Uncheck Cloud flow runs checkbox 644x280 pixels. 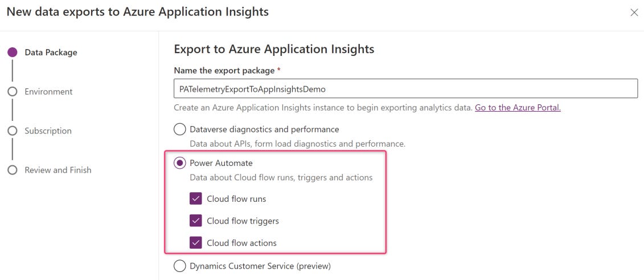196,199
